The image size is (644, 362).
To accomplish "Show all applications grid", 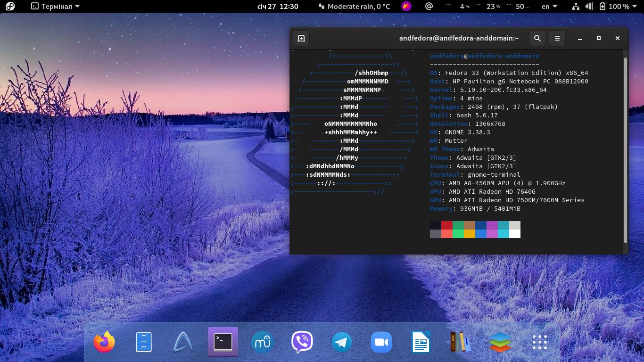I will (x=539, y=342).
